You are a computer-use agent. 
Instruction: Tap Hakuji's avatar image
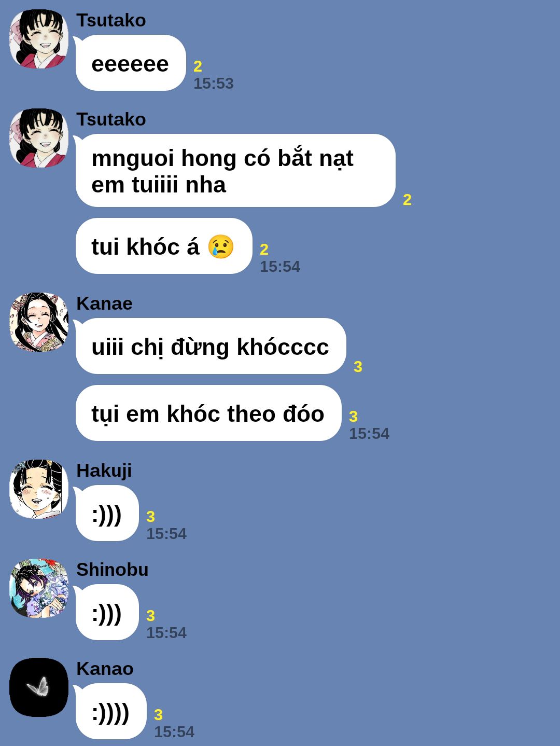click(39, 489)
